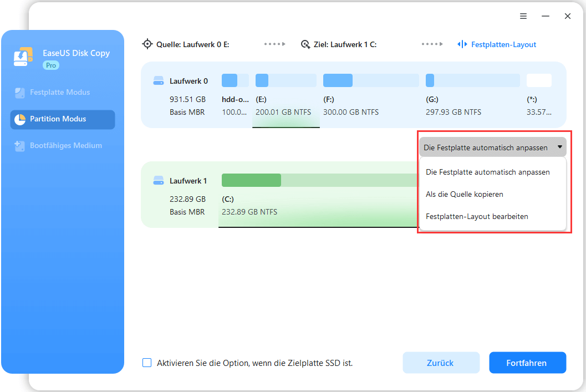586x392 pixels.
Task: Click the '232.89 GB' disk size of Laufwerk 1
Action: 187,199
